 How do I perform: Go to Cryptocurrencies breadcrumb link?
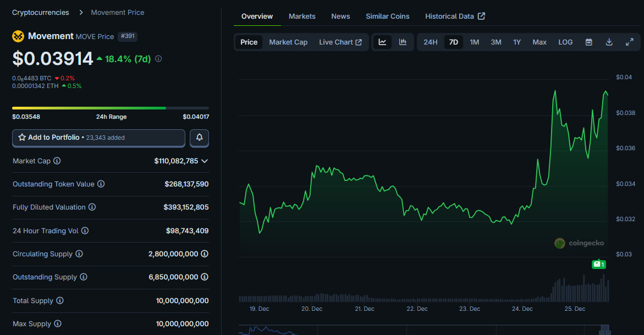41,12
